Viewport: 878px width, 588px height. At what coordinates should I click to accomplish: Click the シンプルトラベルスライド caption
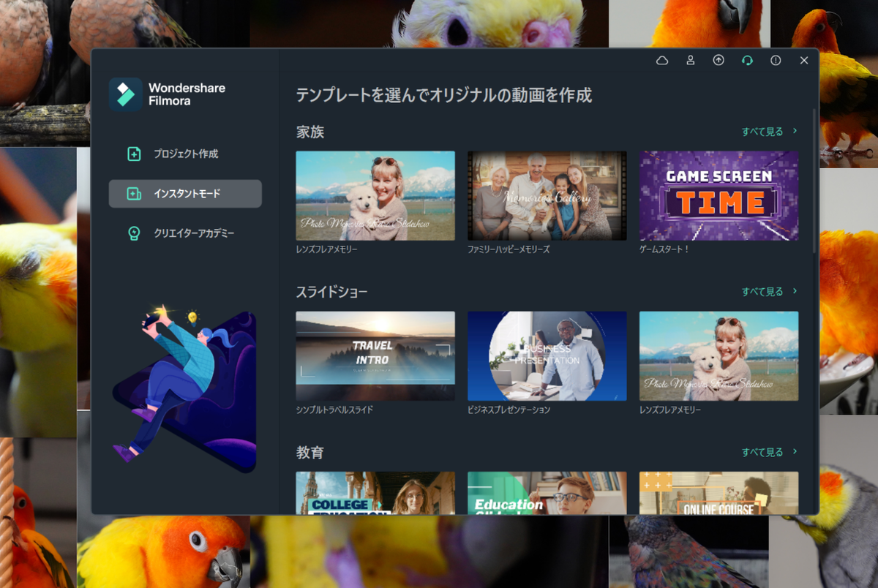334,410
